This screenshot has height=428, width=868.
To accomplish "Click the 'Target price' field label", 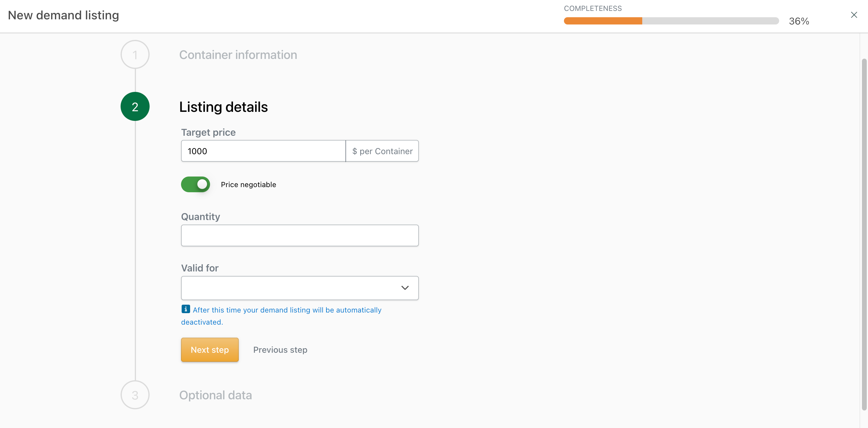I will [x=209, y=132].
